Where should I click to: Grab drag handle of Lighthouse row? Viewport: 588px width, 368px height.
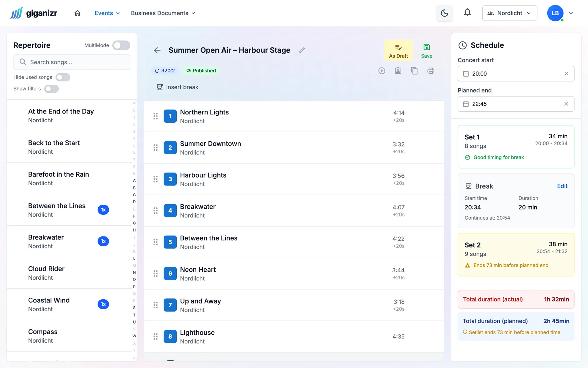pos(156,336)
